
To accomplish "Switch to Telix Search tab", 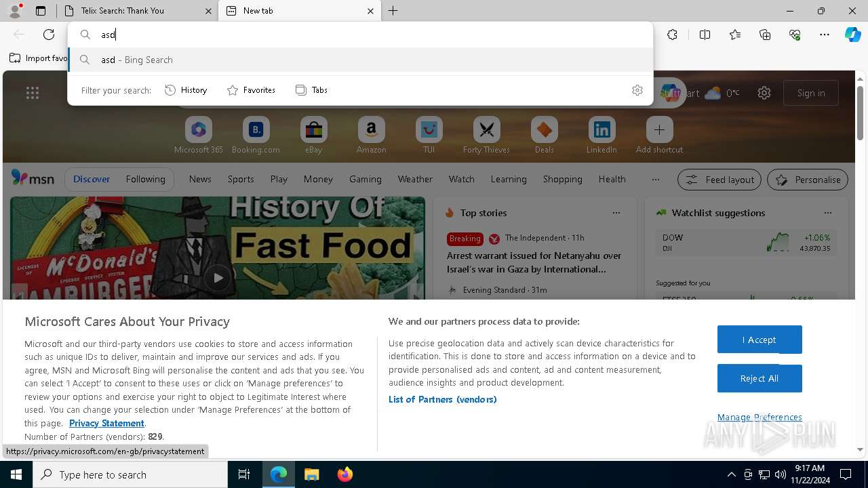I will 137,11.
